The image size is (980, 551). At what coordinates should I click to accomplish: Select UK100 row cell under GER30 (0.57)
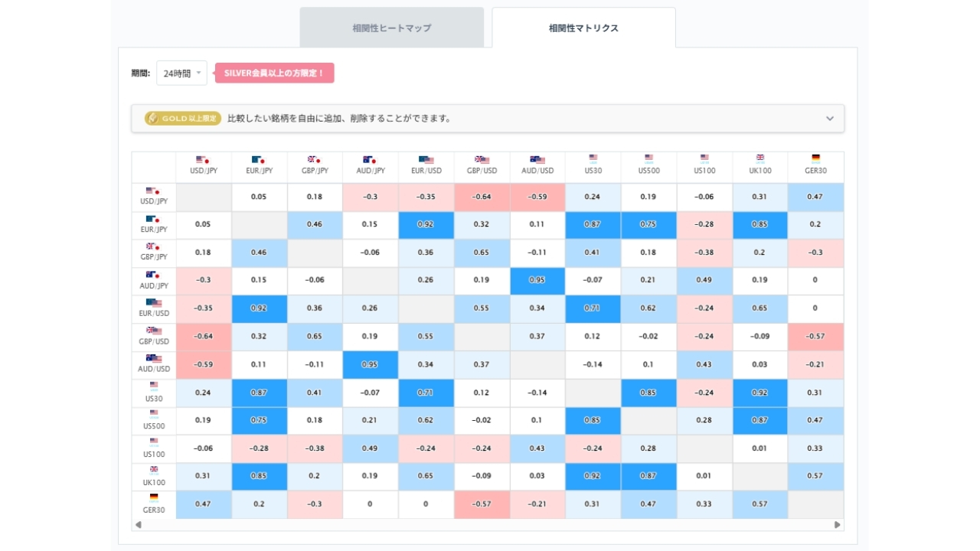tap(815, 475)
